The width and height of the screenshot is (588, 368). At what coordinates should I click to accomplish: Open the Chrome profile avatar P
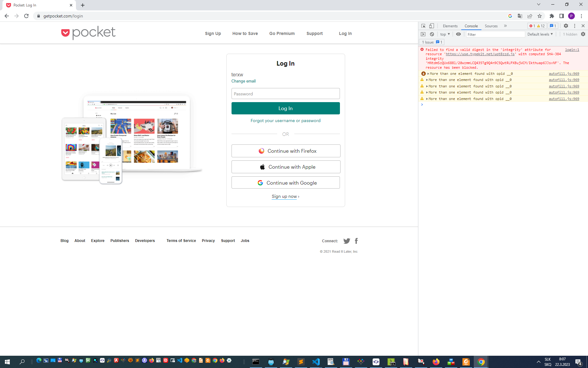[x=571, y=16]
